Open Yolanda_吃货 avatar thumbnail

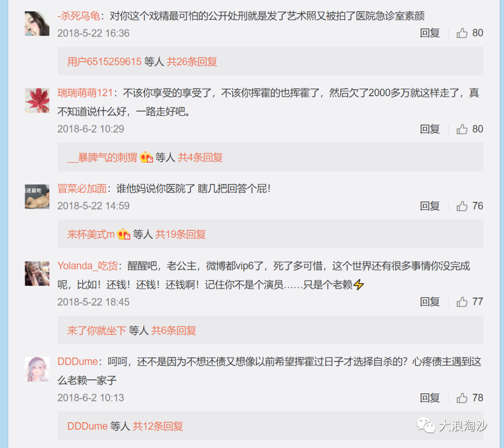[x=37, y=274]
